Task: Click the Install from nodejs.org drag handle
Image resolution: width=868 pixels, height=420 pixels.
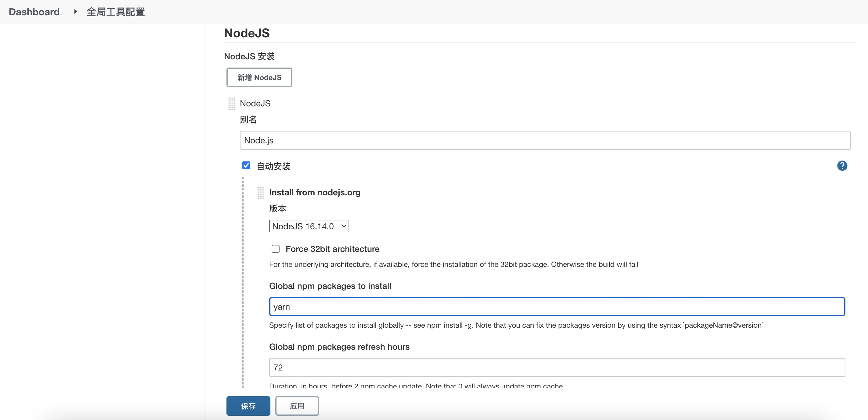Action: [x=261, y=192]
